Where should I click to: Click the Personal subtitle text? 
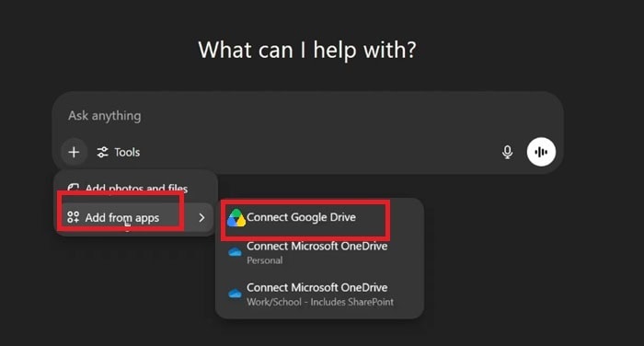265,260
